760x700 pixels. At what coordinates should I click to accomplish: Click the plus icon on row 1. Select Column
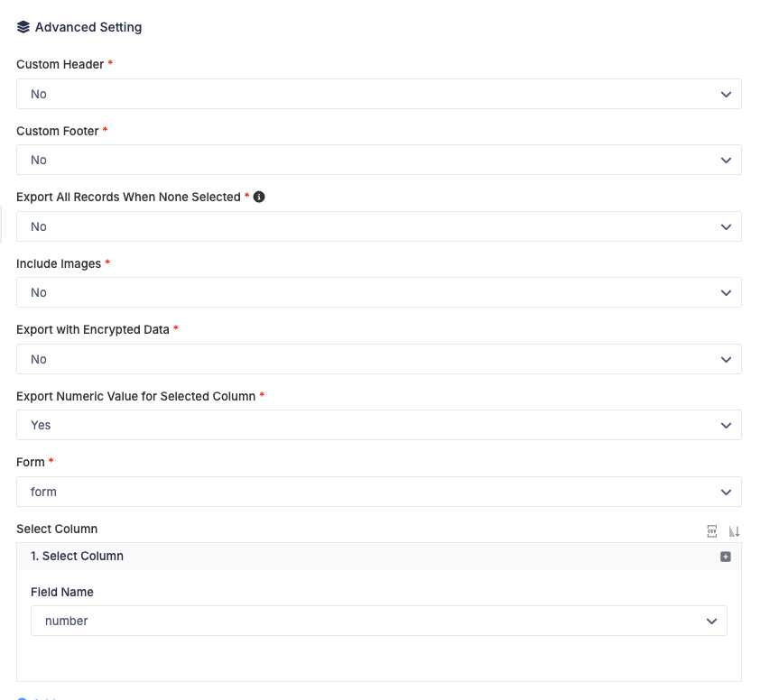point(725,557)
